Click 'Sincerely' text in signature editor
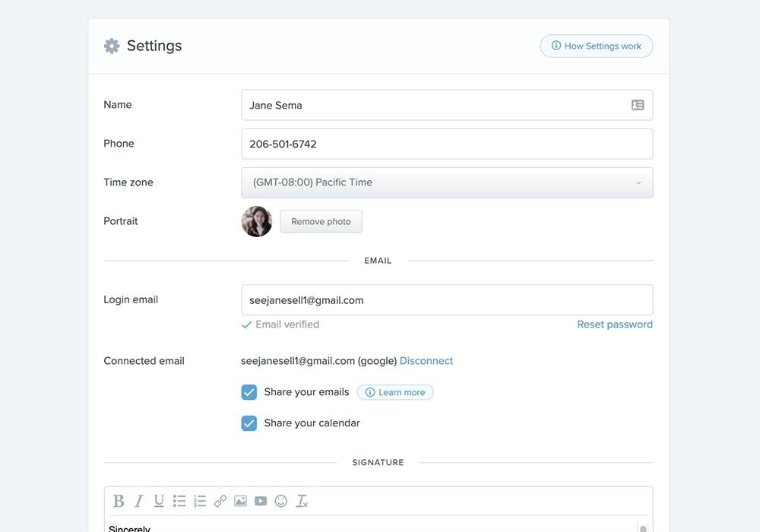 [129, 528]
